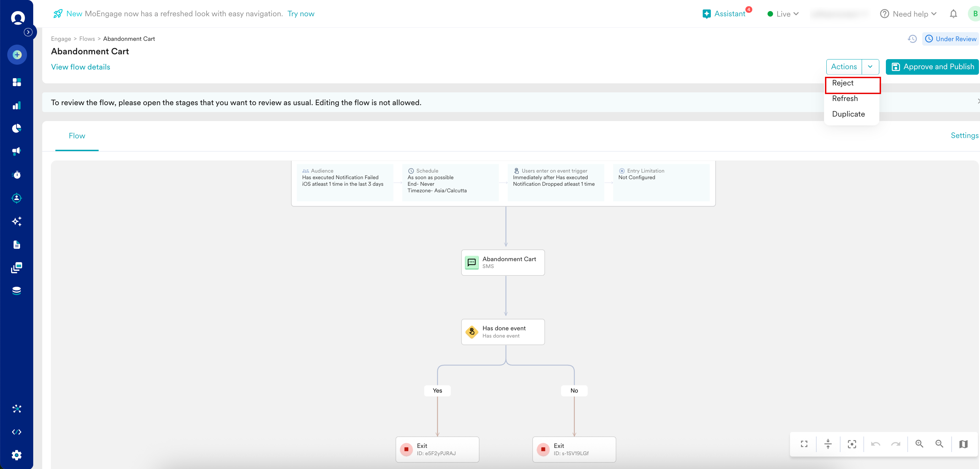The image size is (980, 469).
Task: Open the dashboard grid icon in sidebar
Action: 17,82
